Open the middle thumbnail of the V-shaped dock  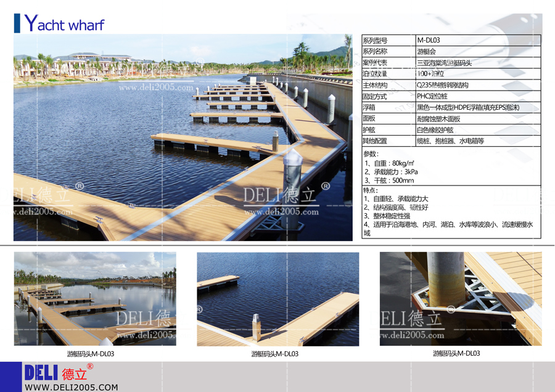pyautogui.click(x=277, y=299)
